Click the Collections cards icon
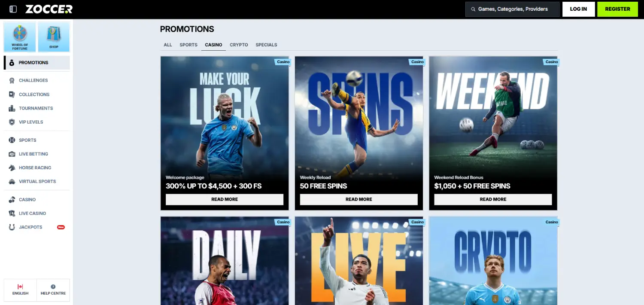644x305 pixels. point(12,95)
